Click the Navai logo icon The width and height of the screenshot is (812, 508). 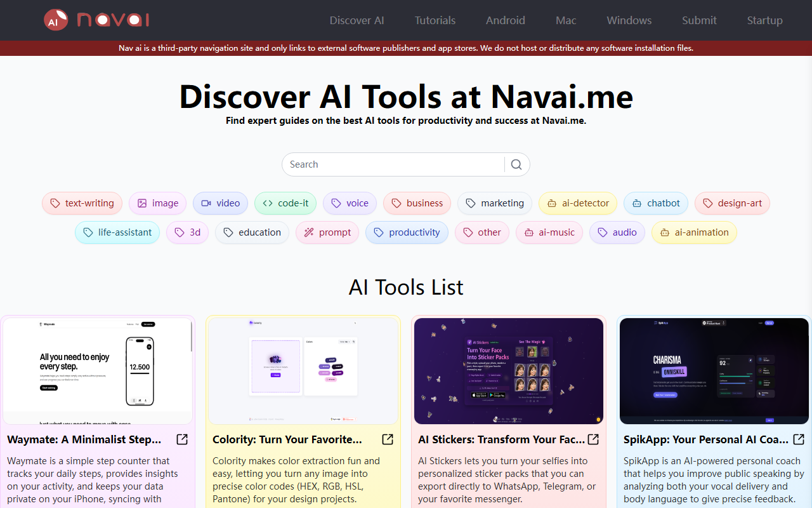(56, 20)
